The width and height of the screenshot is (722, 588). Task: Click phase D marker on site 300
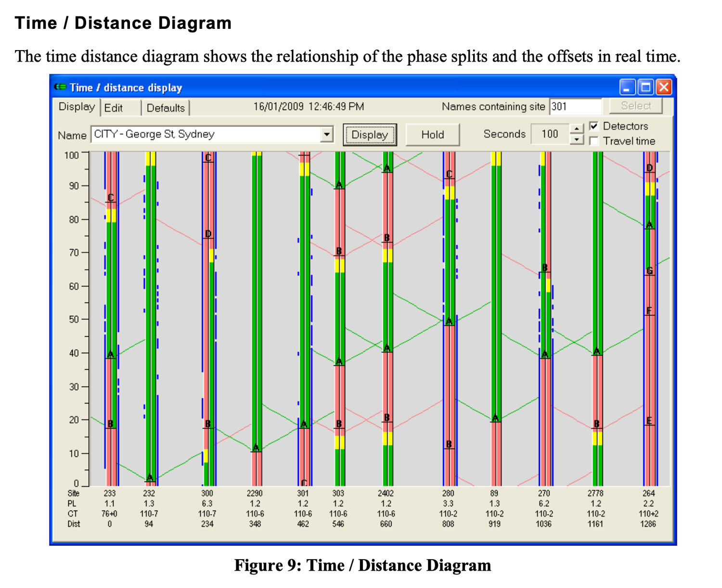[208, 234]
